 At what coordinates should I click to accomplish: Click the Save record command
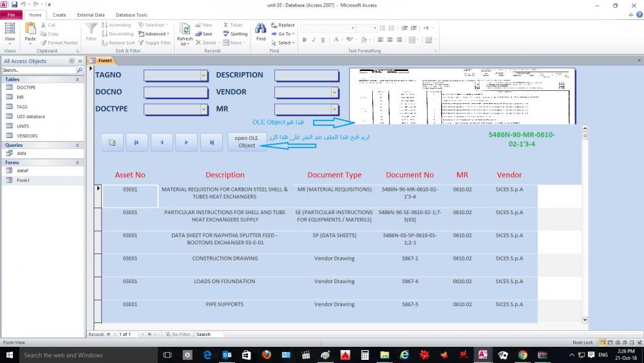[x=204, y=34]
